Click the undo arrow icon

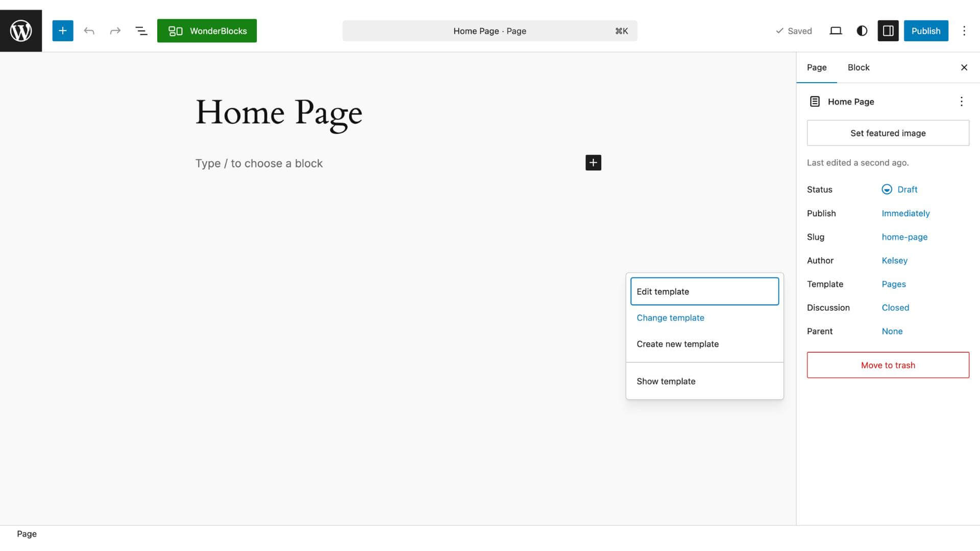(x=89, y=31)
